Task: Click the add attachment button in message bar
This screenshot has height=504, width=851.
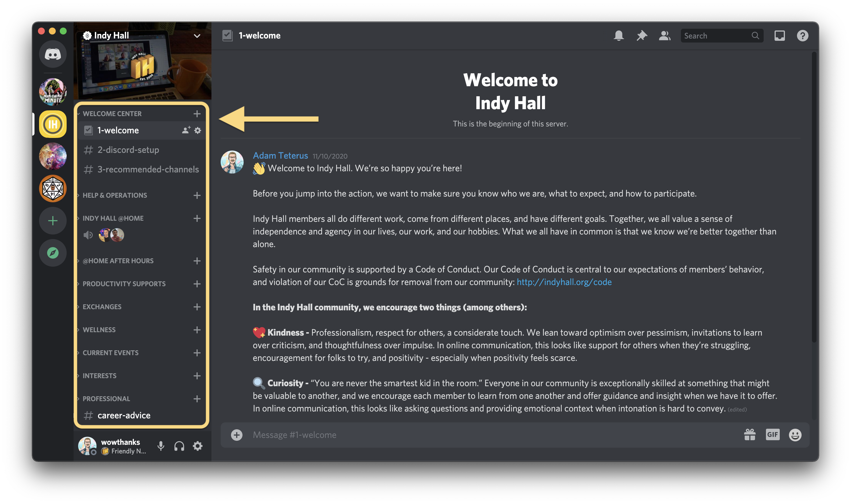Action: tap(237, 435)
